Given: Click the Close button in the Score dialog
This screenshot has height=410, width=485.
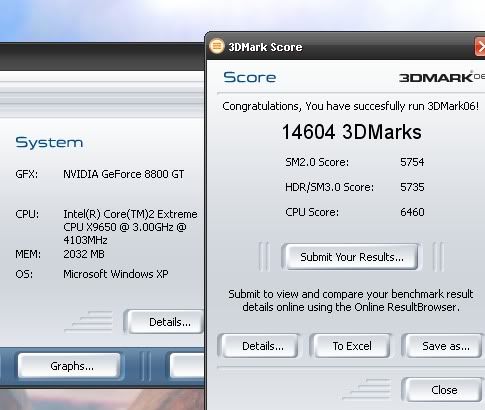Looking at the screenshot, I should 444,390.
